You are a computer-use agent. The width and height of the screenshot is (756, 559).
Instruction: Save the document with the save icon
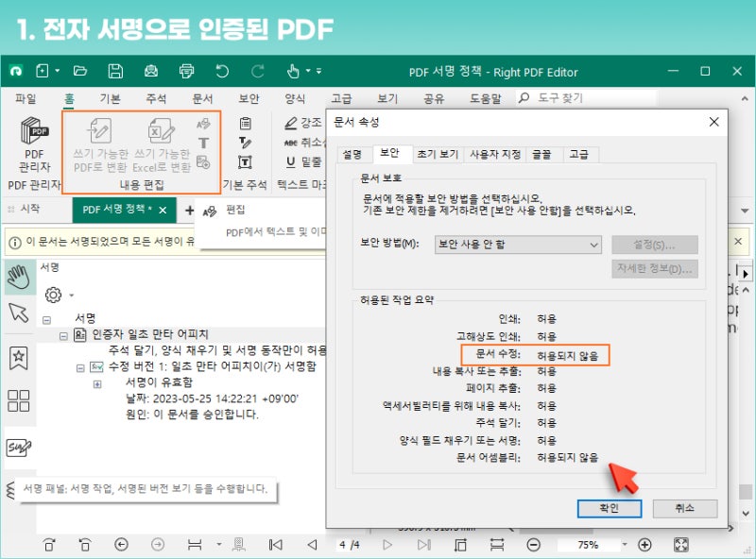(113, 72)
